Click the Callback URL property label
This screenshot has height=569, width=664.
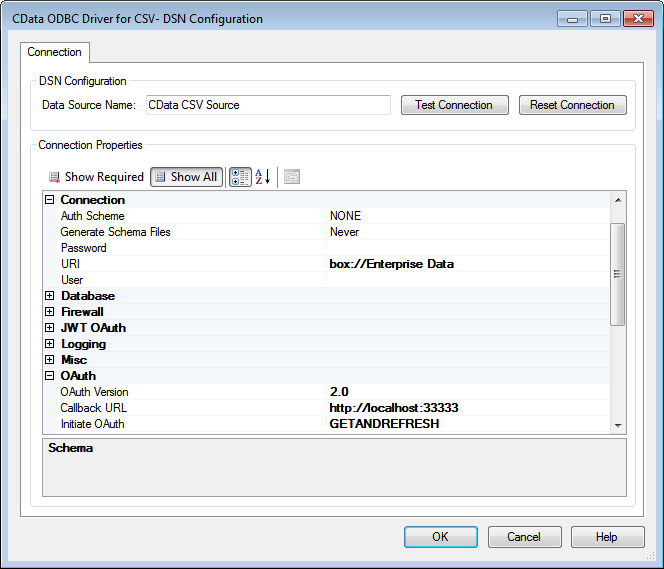94,408
